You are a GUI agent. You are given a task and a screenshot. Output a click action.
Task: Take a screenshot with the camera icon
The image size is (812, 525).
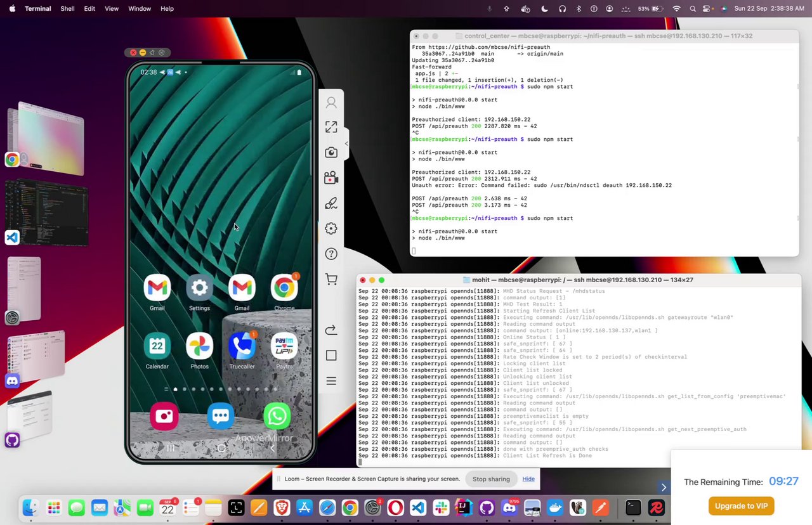tap(331, 153)
